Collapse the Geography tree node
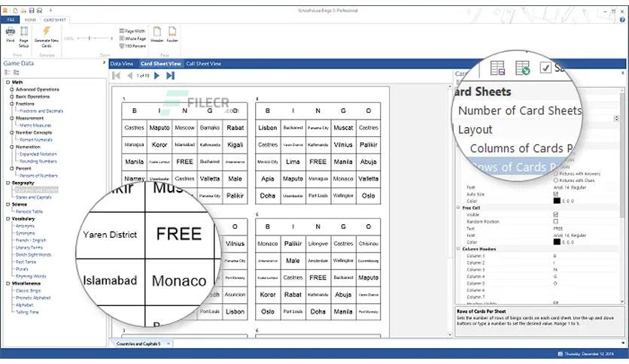This screenshot has height=364, width=629. [8, 183]
